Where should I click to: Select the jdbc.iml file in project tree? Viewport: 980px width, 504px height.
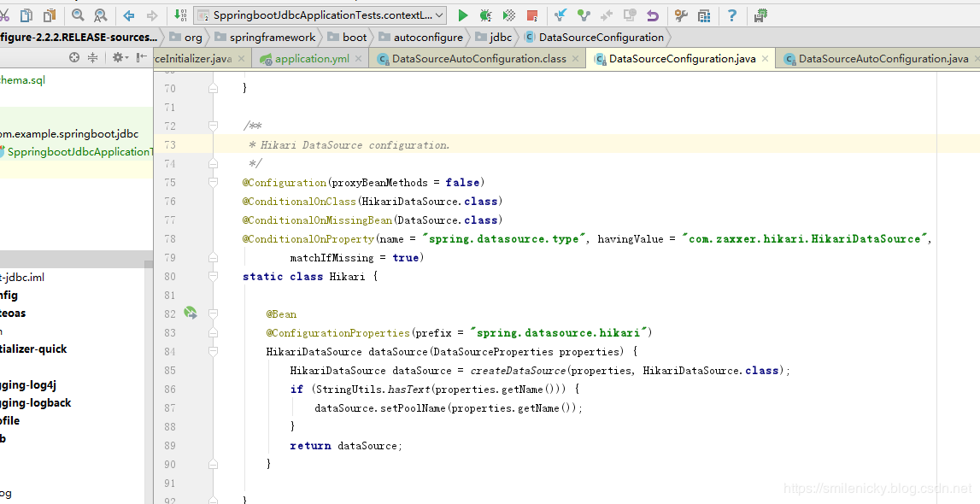click(22, 278)
